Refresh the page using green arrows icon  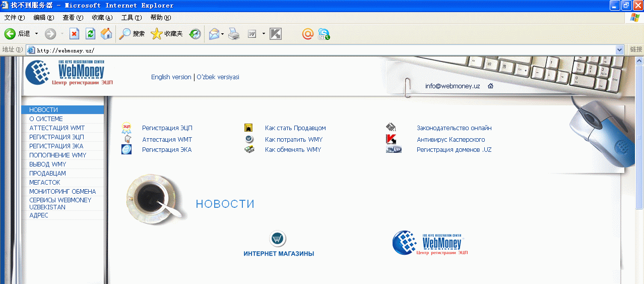click(90, 34)
